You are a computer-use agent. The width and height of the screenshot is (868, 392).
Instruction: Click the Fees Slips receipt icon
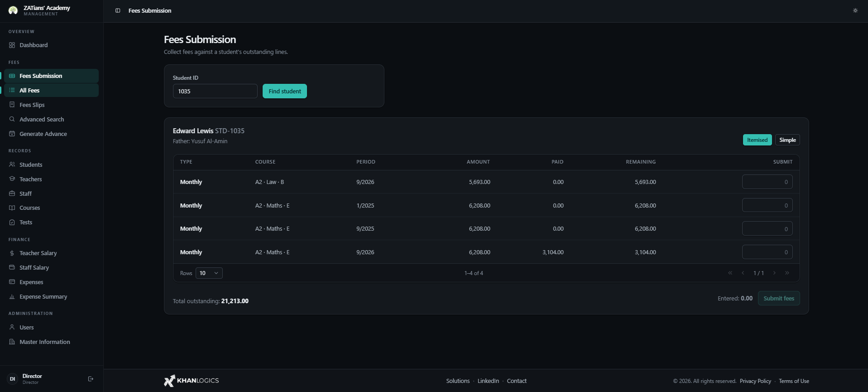click(x=12, y=105)
